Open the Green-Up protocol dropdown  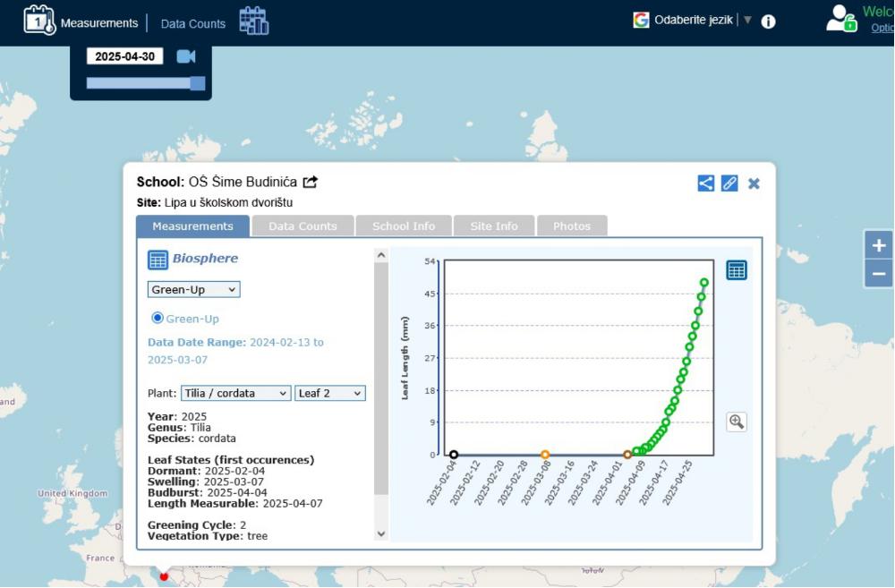coord(193,290)
